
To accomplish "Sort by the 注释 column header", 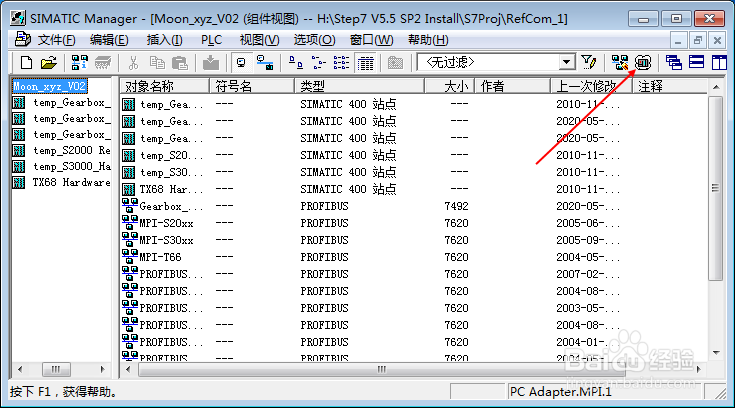I will [x=670, y=86].
